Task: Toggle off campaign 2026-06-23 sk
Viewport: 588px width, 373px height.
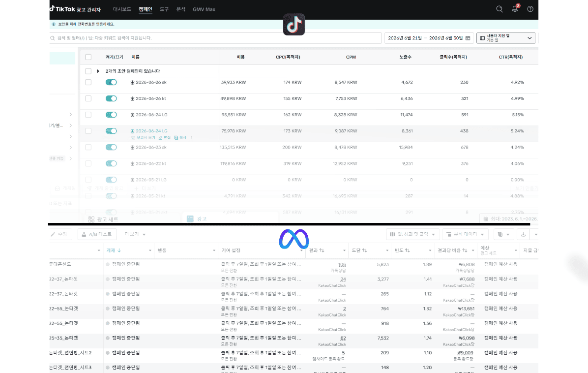Action: 111,147
